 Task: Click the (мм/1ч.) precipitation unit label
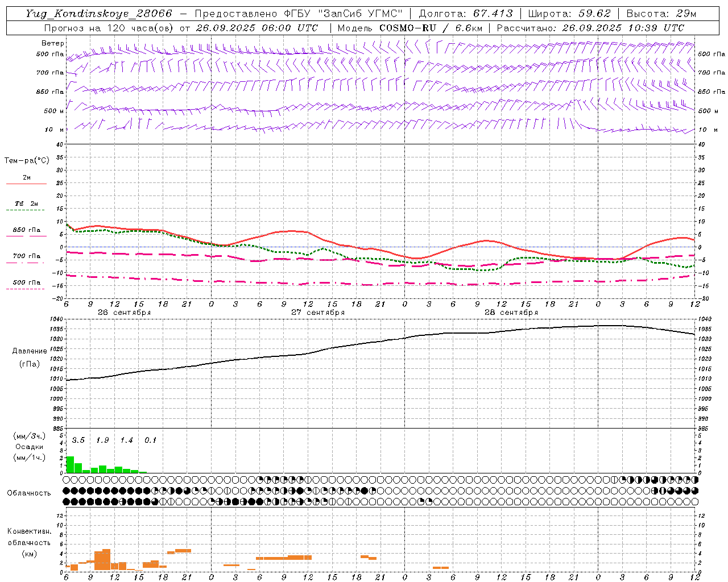click(29, 458)
